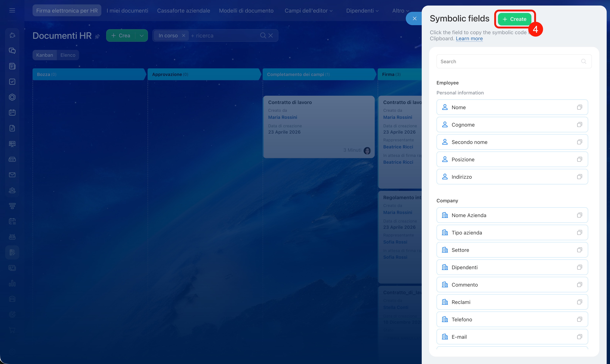Expand the Crea button dropdown arrow
This screenshot has width=610, height=364.
(x=142, y=35)
